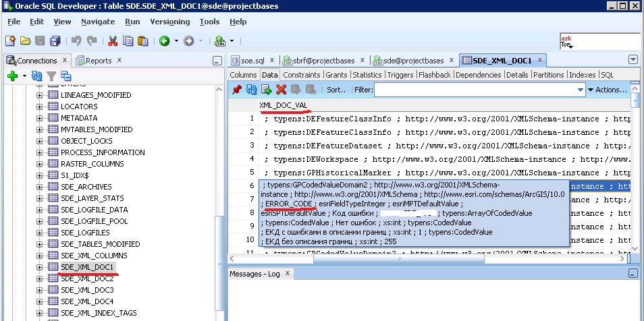Click the Sort.. button

coord(336,90)
